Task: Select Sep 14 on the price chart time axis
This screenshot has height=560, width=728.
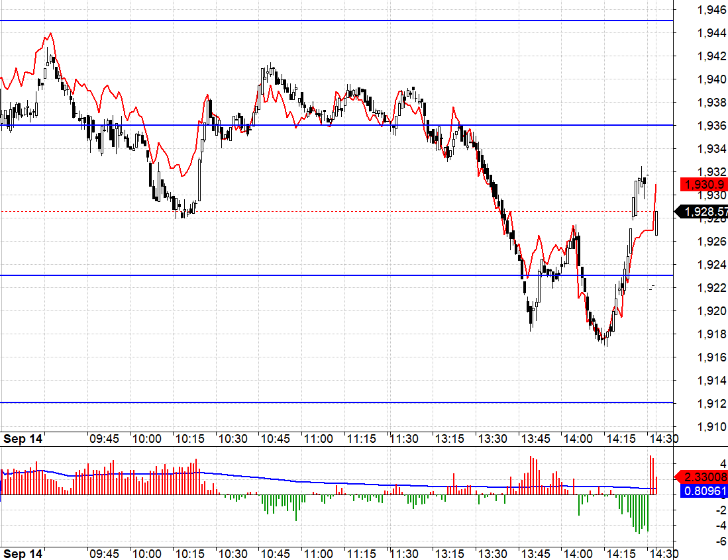Action: coord(23,439)
